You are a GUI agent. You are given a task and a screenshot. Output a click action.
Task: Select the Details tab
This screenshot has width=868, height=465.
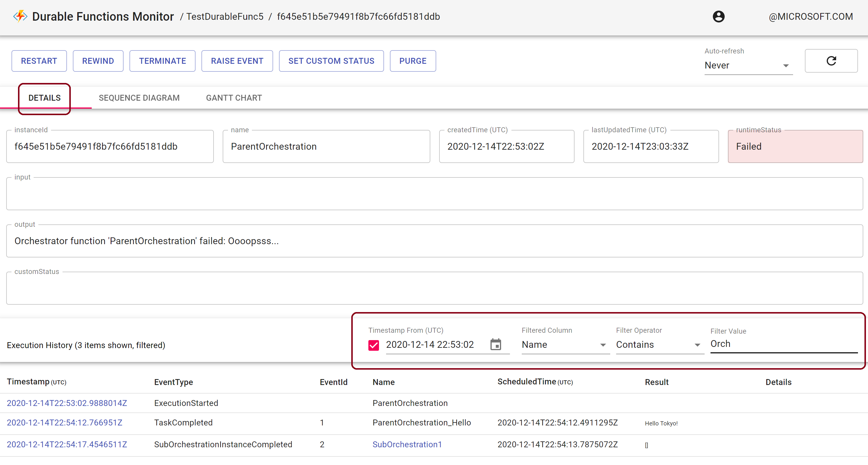(45, 98)
